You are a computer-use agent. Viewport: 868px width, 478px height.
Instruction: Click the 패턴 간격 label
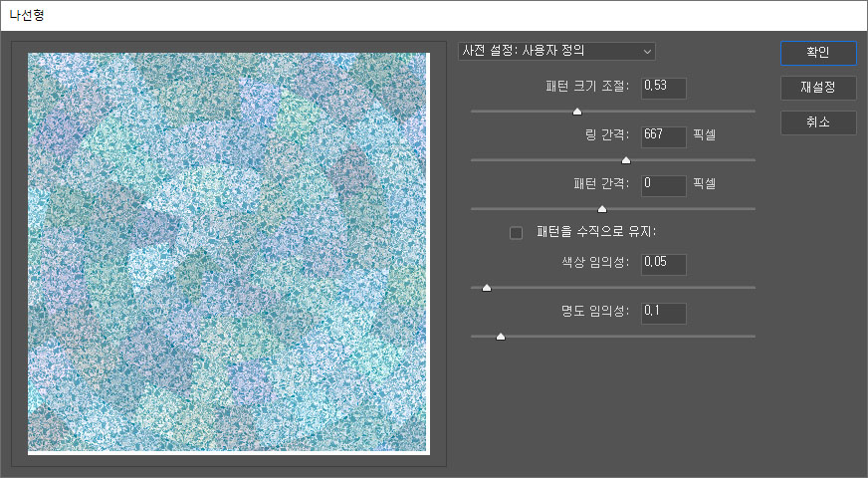[601, 184]
